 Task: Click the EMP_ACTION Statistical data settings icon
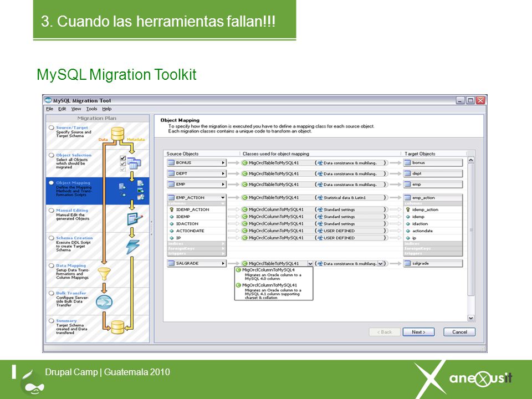[320, 197]
